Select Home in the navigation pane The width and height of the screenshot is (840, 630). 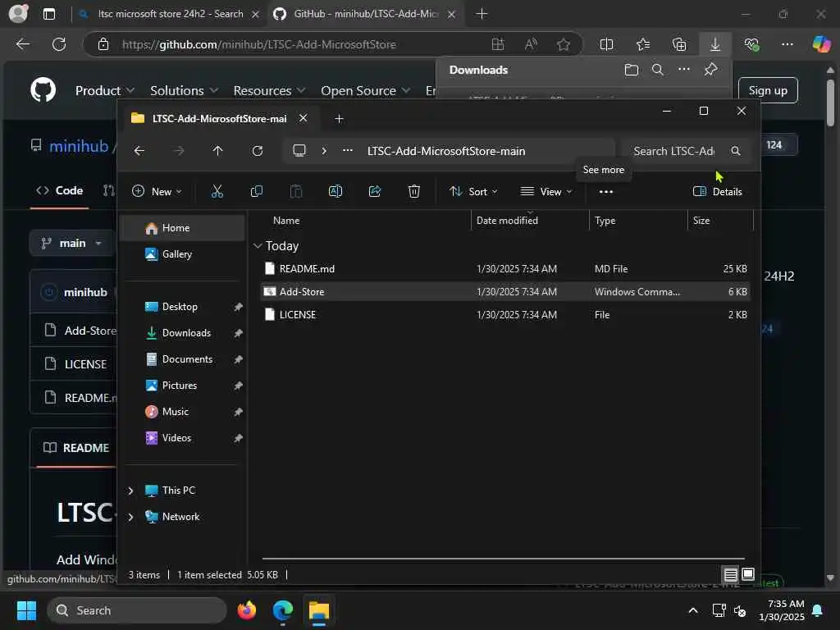point(183,228)
